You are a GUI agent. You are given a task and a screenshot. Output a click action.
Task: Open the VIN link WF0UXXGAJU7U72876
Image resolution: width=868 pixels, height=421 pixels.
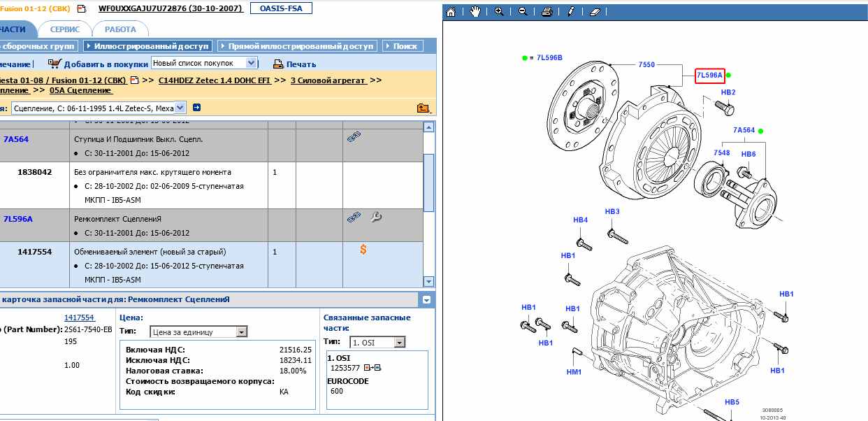pos(171,9)
